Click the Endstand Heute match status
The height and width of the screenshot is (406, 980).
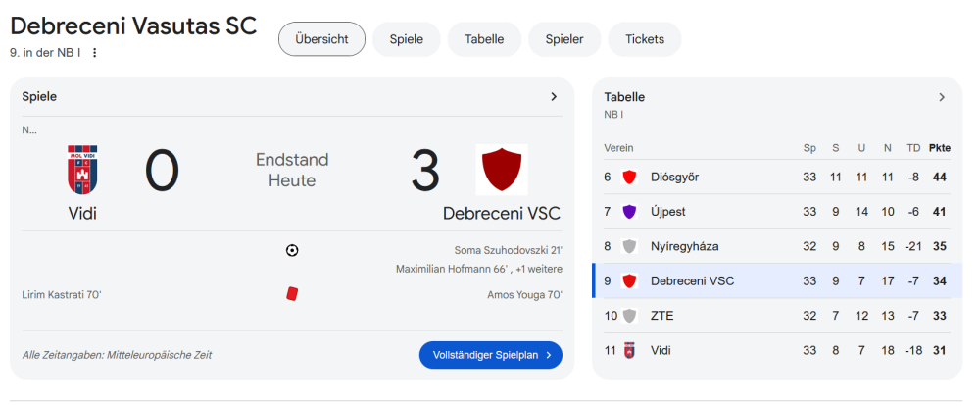pos(292,170)
